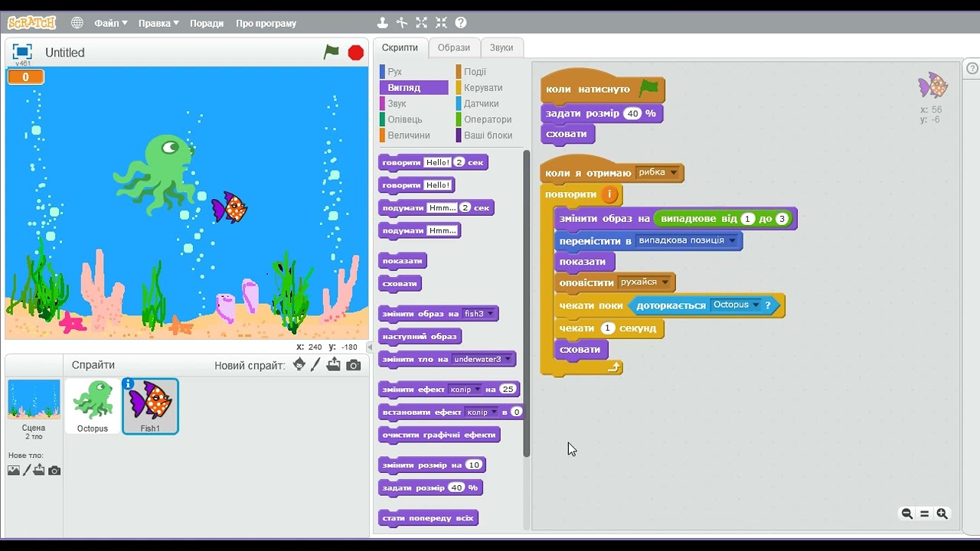Open the Правка menu
This screenshot has height=551, width=980.
[x=158, y=23]
